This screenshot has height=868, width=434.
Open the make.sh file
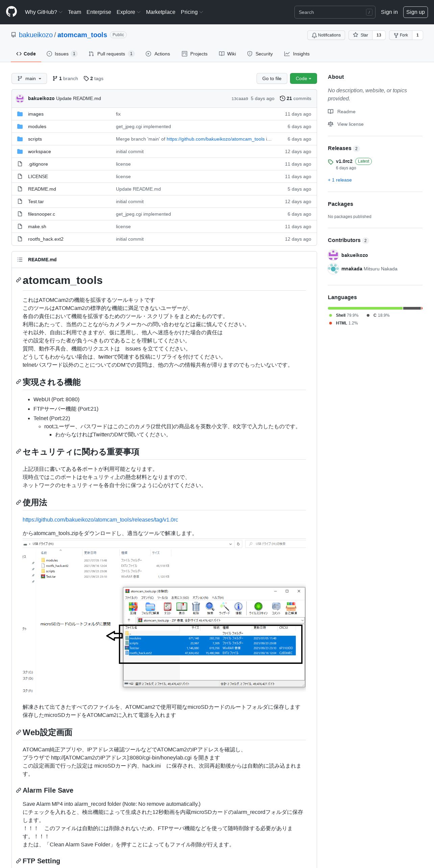(x=37, y=226)
